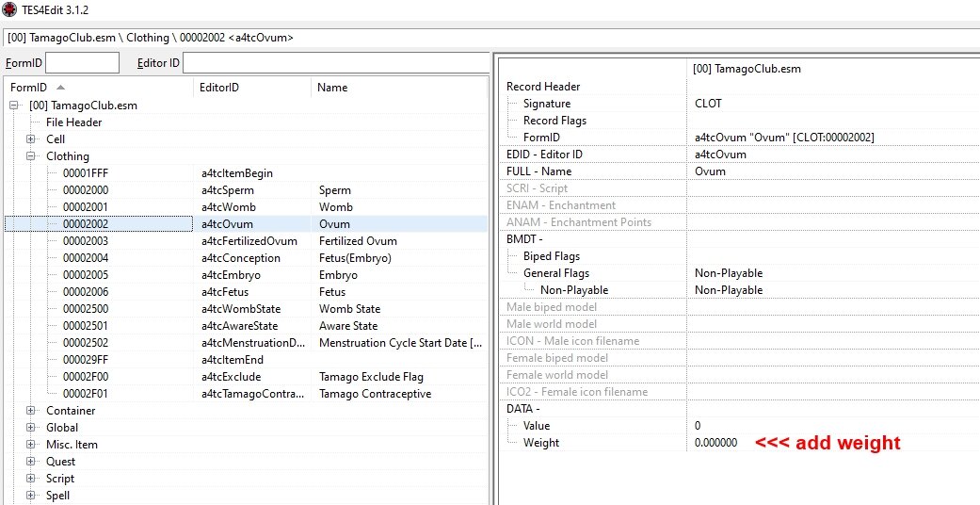This screenshot has height=505, width=980.
Task: Select record 00002500 Womb State
Action: tap(247, 308)
